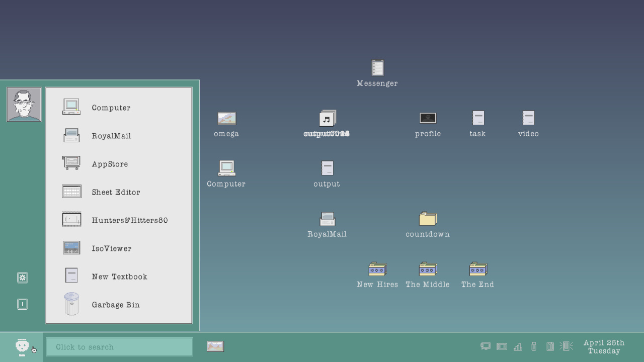Open Garbage Bin in the start menu
Screen dimensions: 644x362
(115, 305)
